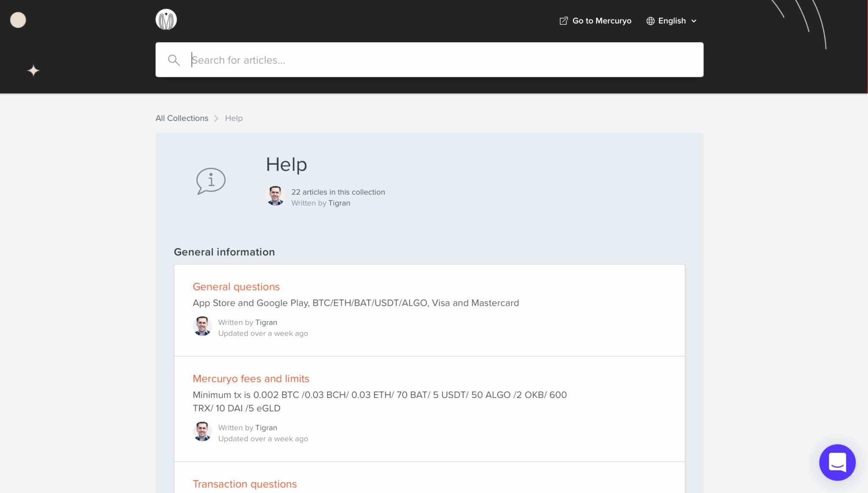Focus the Search for articles field
This screenshot has height=493, width=868.
coord(441,60)
